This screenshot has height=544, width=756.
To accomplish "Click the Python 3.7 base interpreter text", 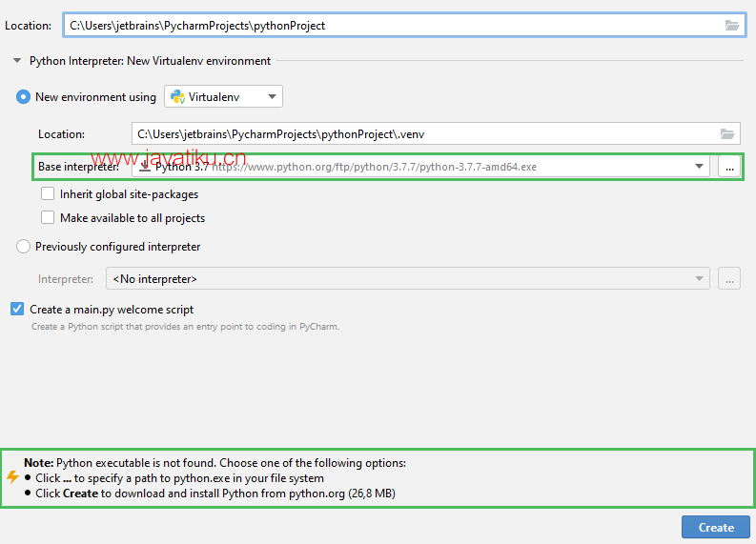I will (181, 167).
